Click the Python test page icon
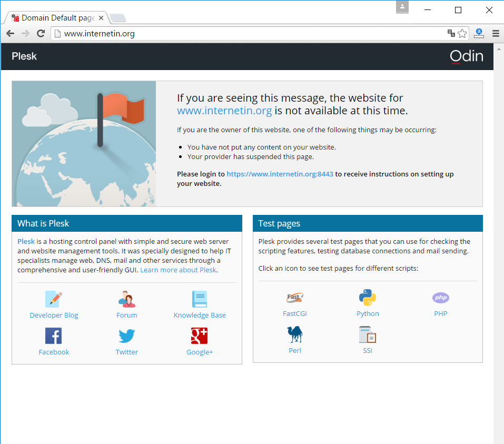 [x=368, y=298]
